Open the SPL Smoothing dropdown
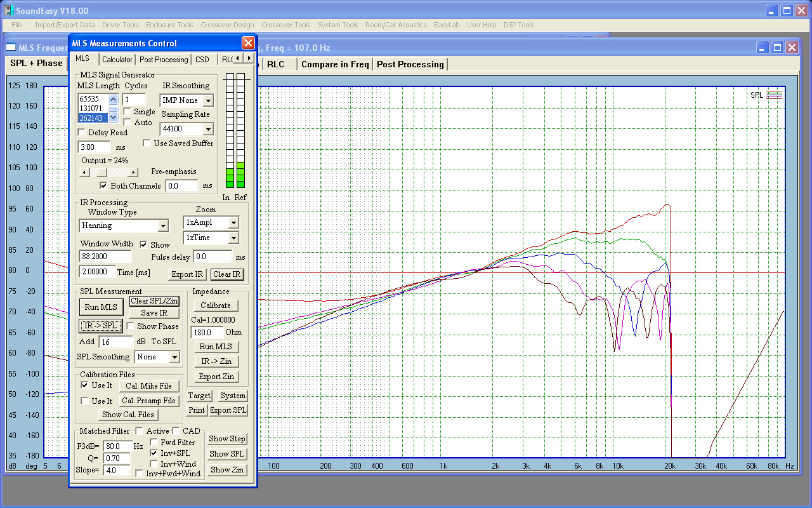Image resolution: width=812 pixels, height=508 pixels. coord(175,357)
